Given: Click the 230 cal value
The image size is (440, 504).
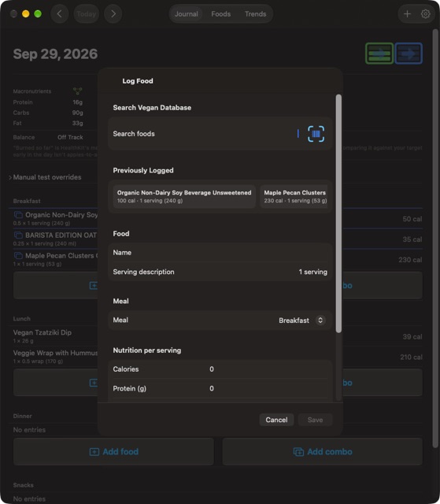Looking at the screenshot, I should point(410,260).
